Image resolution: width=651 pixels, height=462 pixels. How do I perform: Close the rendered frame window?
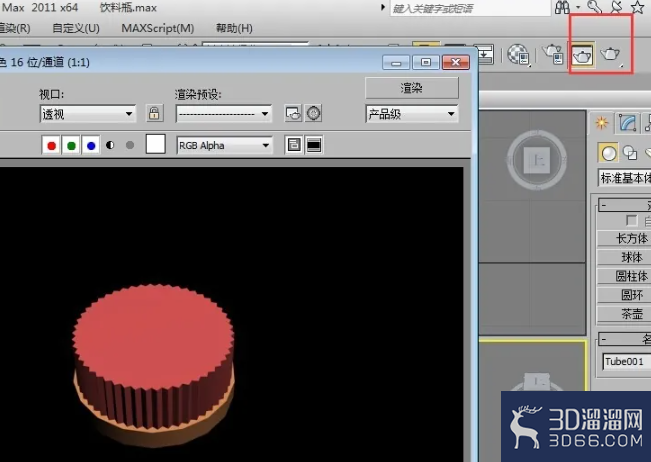456,62
